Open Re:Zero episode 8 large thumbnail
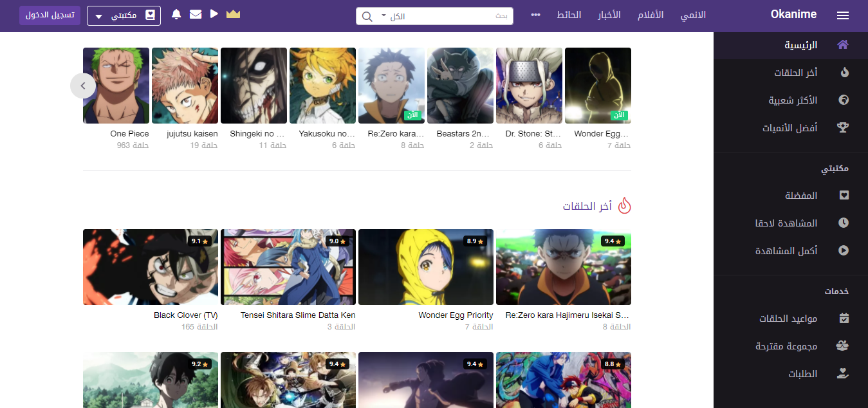 pyautogui.click(x=564, y=267)
